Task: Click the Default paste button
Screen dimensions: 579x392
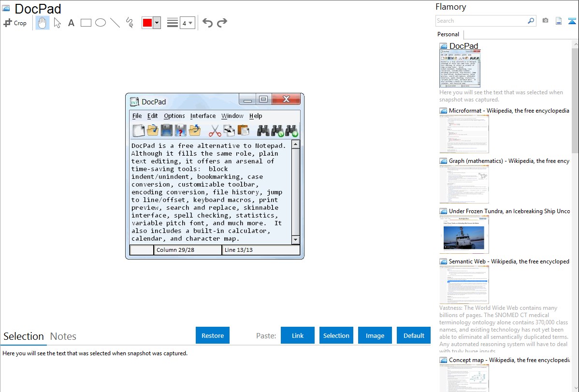Action: [414, 335]
